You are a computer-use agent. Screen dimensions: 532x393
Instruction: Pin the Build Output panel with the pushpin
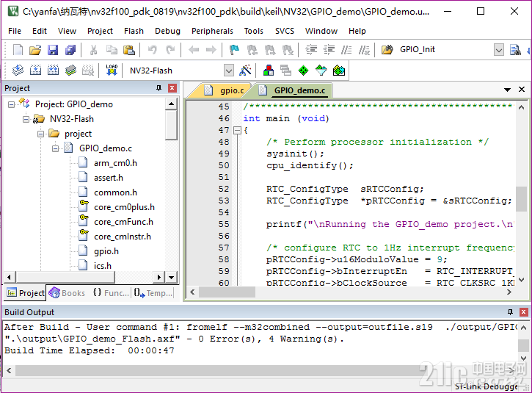(x=510, y=311)
